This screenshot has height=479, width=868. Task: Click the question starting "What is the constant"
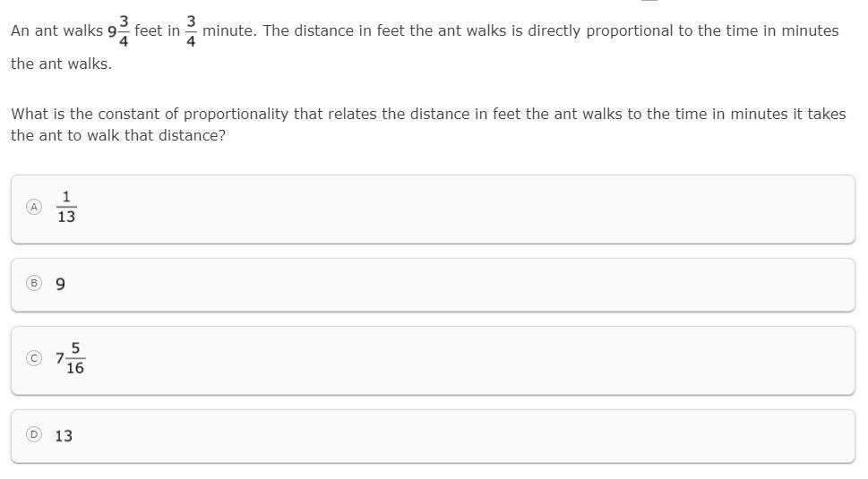click(x=428, y=114)
